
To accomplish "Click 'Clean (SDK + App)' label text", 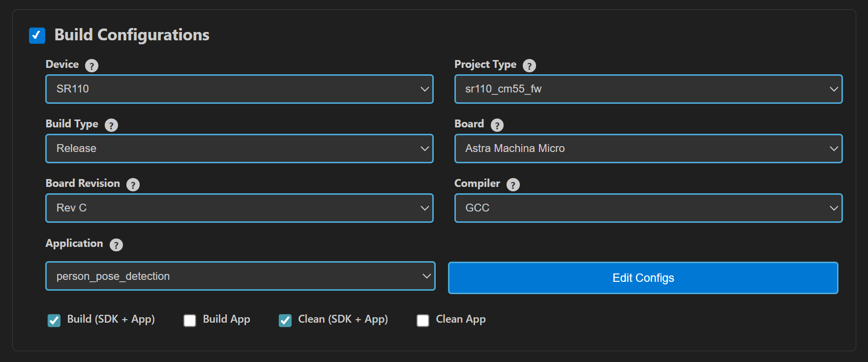I will (x=343, y=319).
